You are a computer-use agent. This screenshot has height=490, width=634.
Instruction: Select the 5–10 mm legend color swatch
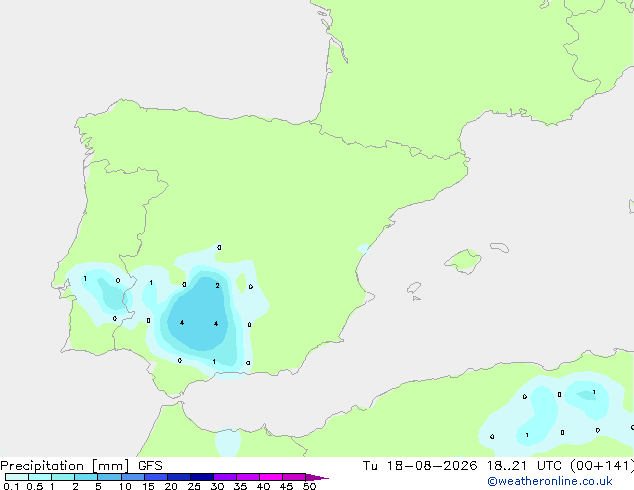110,477
